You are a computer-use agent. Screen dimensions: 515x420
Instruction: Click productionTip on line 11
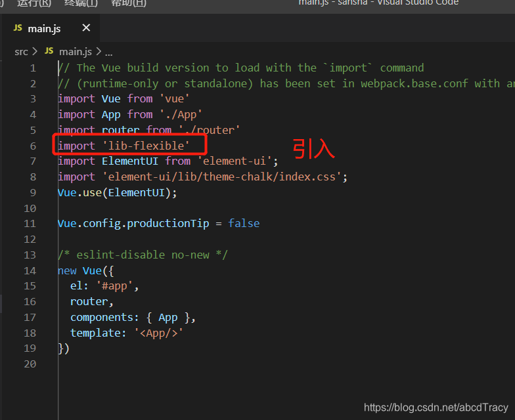168,223
